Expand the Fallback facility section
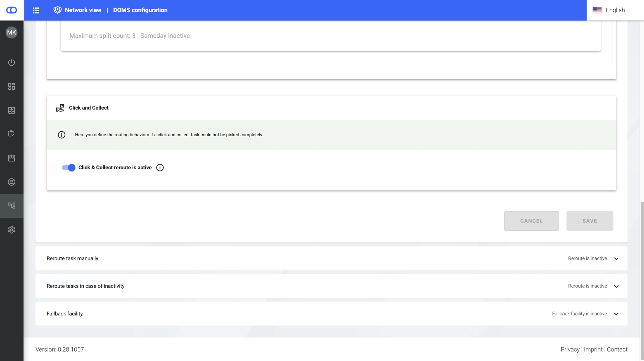644x361 pixels. point(616,314)
